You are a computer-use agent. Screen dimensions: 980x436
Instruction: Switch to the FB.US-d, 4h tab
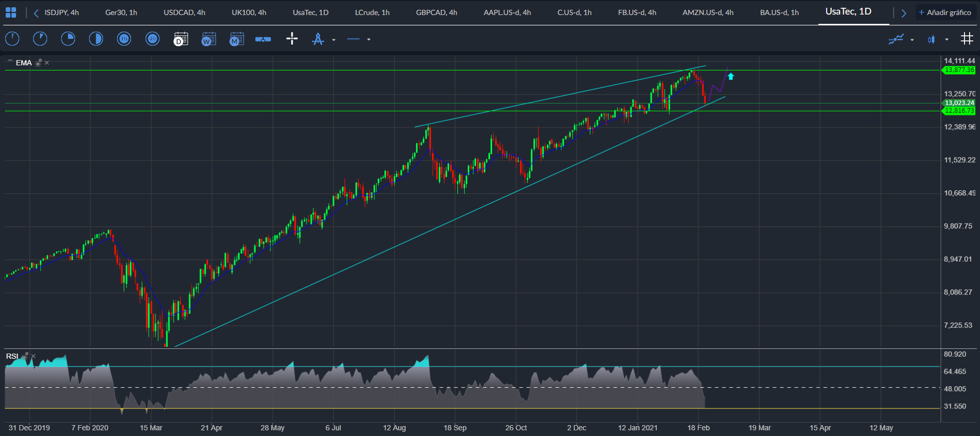coord(637,12)
